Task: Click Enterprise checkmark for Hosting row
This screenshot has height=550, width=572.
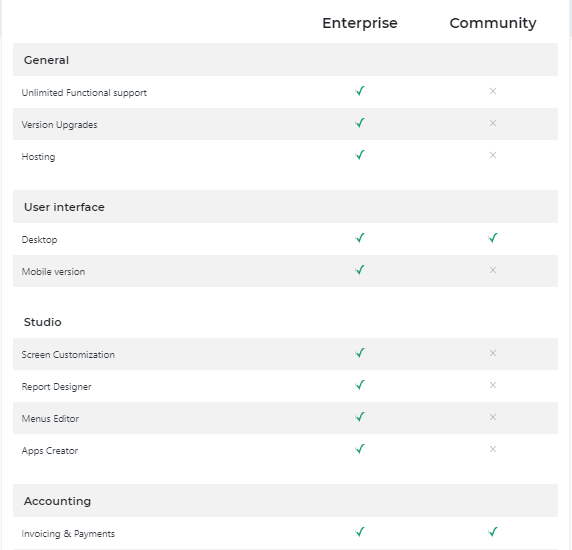Action: coord(360,155)
